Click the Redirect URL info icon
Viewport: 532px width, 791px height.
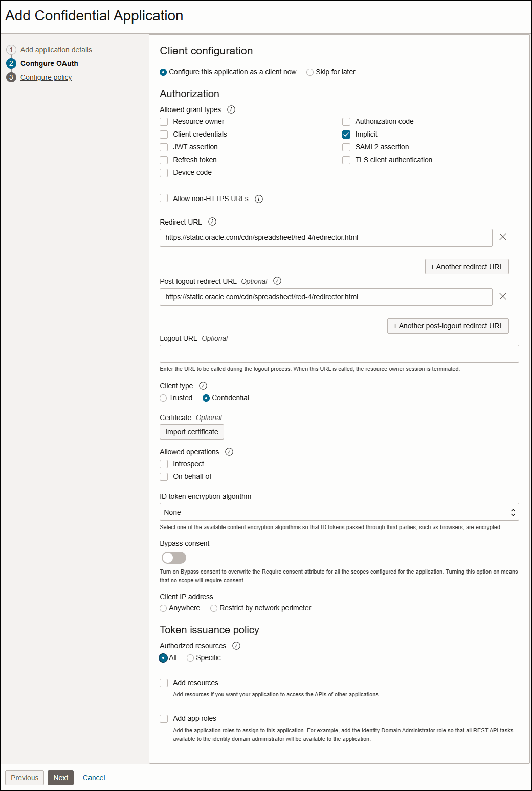coord(212,222)
